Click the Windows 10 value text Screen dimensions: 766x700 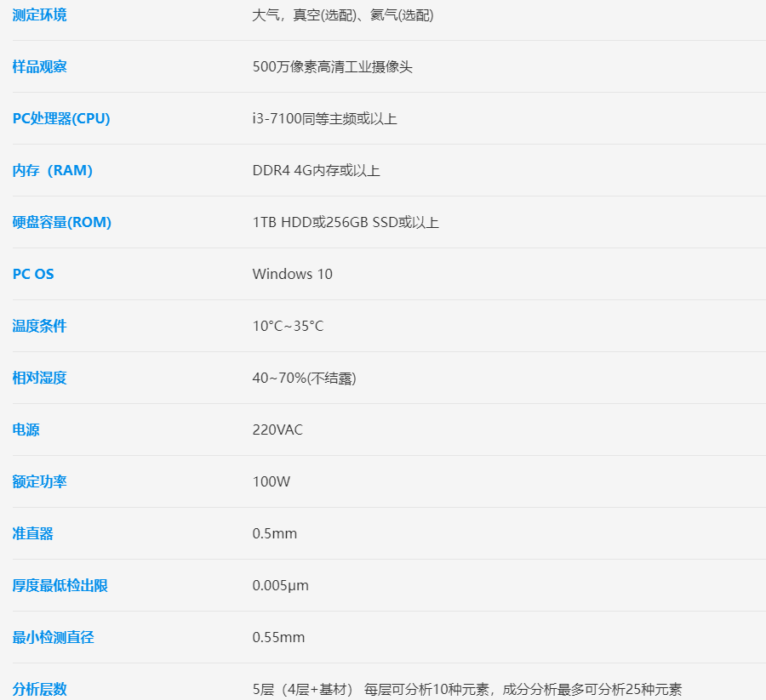[x=292, y=274]
